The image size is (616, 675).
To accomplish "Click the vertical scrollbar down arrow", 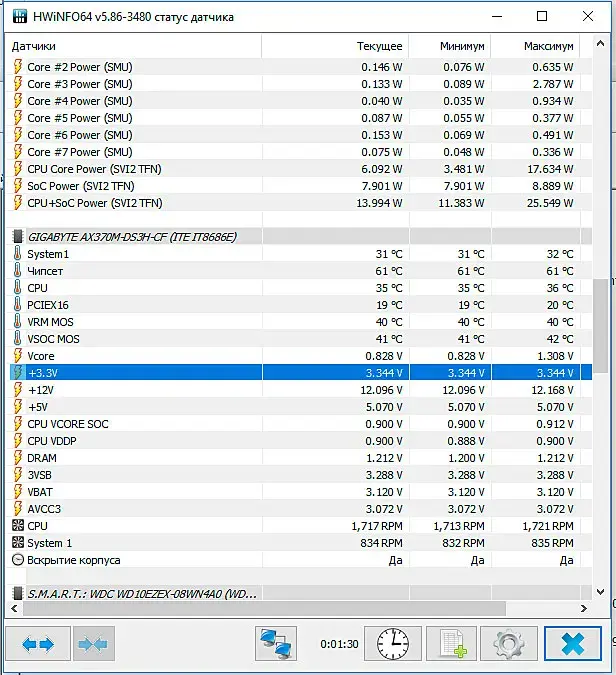I will coord(601,592).
